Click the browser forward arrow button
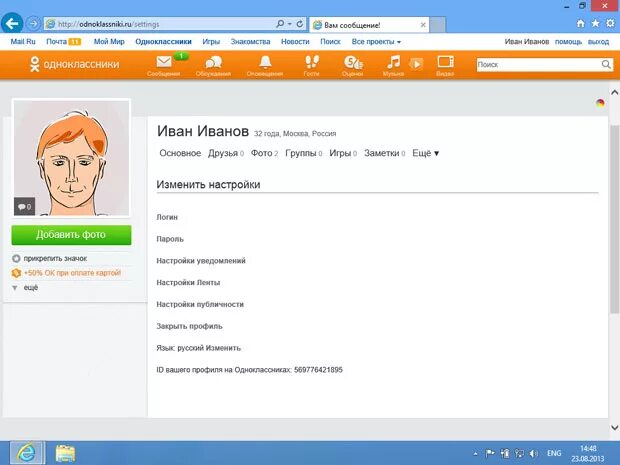The image size is (620, 465). click(x=33, y=24)
